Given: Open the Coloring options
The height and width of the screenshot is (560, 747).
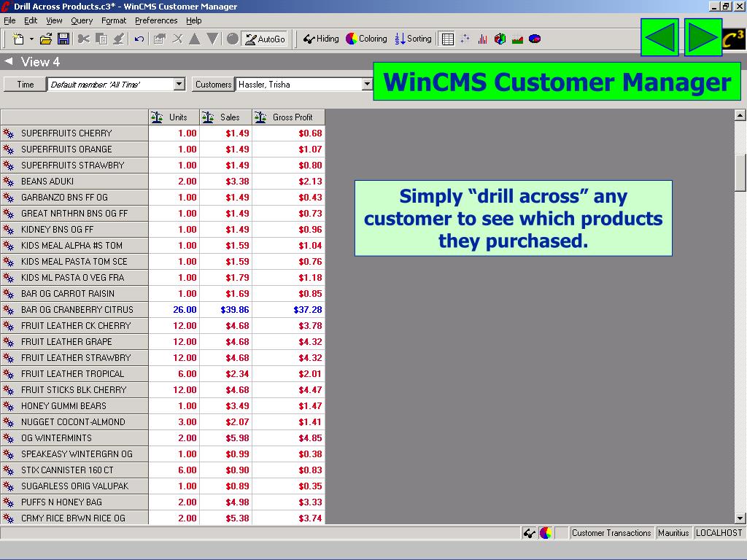Looking at the screenshot, I should pos(366,39).
